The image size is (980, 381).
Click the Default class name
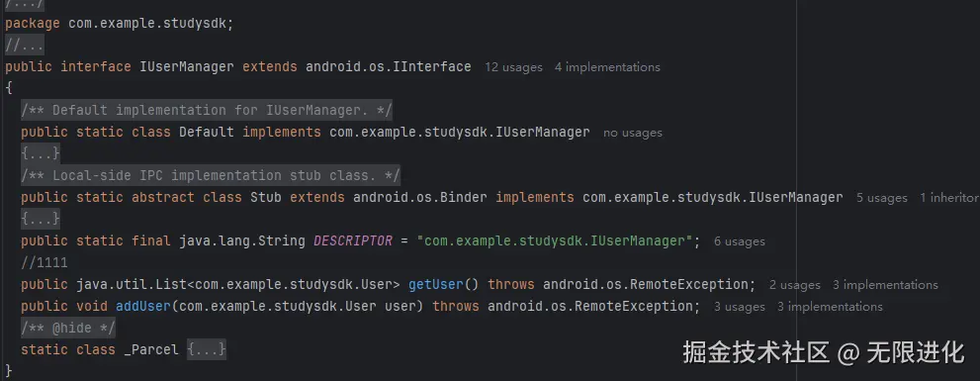coord(207,133)
